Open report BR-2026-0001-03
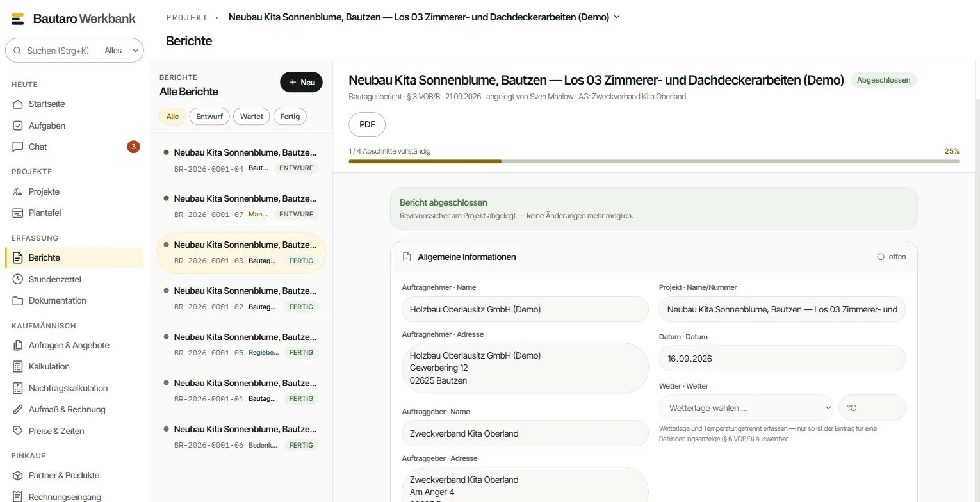Image resolution: width=980 pixels, height=502 pixels. click(241, 253)
